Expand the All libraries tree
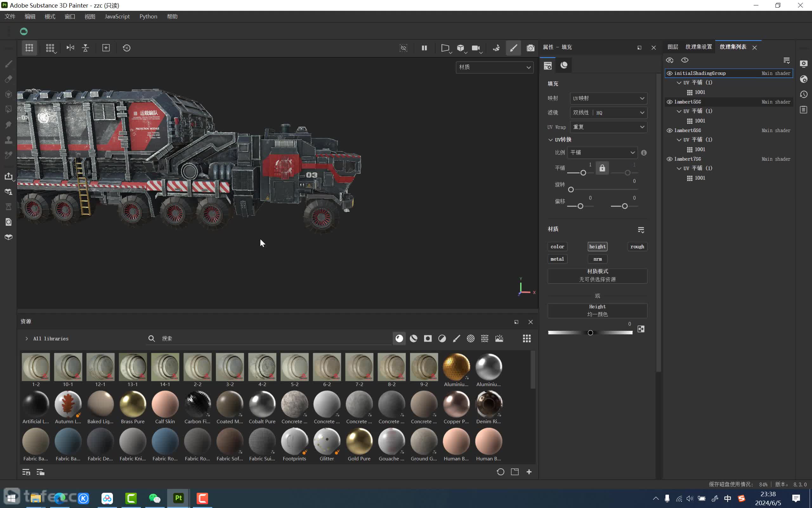812x508 pixels. [x=27, y=339]
